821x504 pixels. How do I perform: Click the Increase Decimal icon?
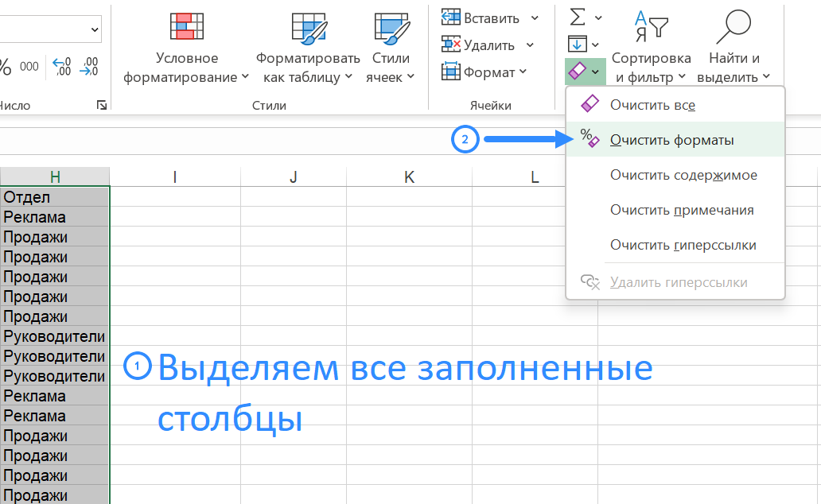tap(62, 67)
